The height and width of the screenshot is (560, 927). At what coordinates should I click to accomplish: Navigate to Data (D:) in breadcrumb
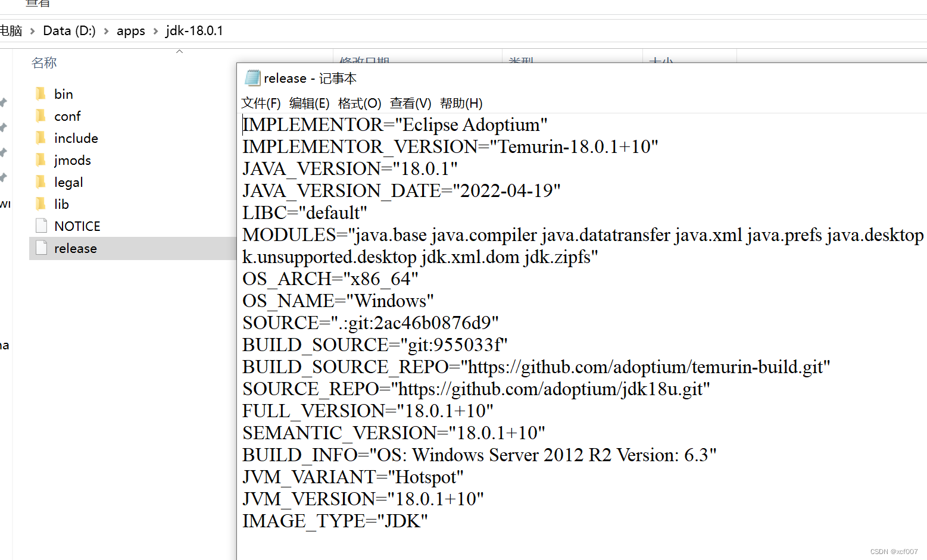(69, 31)
